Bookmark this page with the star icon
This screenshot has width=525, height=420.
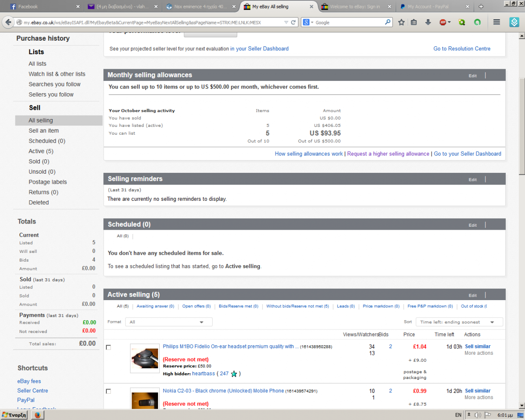point(401,22)
